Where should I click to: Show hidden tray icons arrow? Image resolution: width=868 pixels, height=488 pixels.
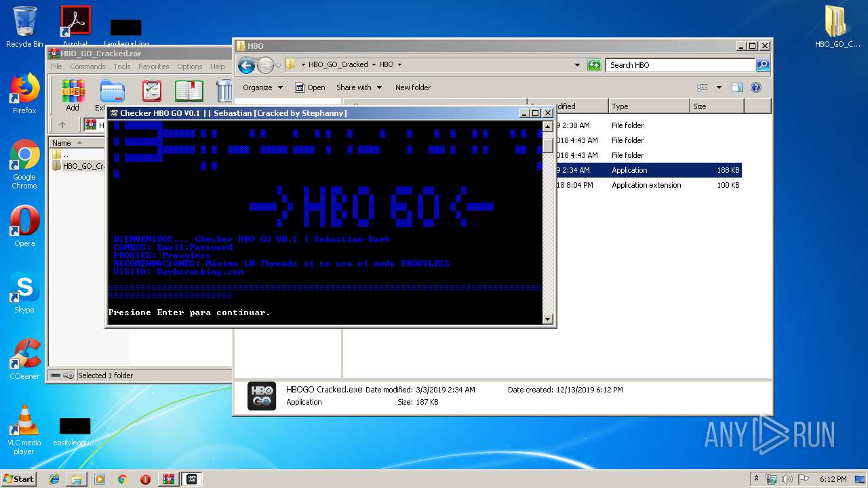click(756, 479)
